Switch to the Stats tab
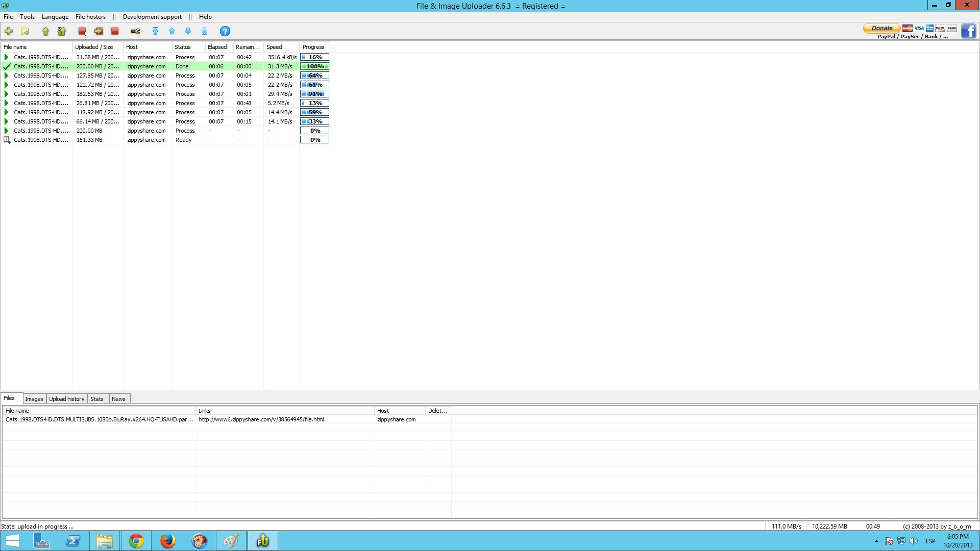This screenshot has width=980, height=551. pyautogui.click(x=97, y=399)
